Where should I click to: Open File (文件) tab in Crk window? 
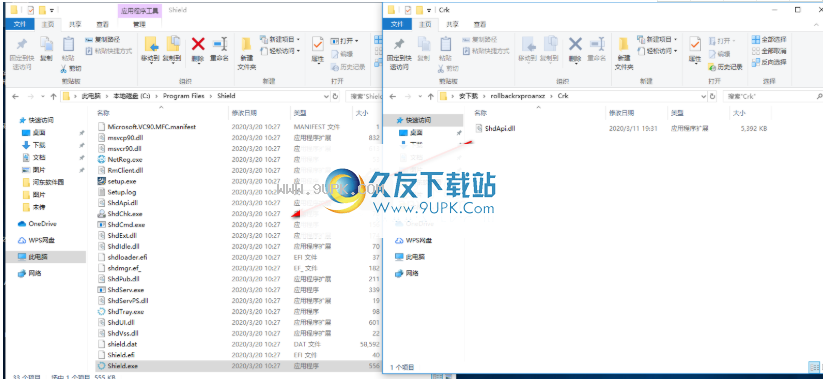click(397, 24)
